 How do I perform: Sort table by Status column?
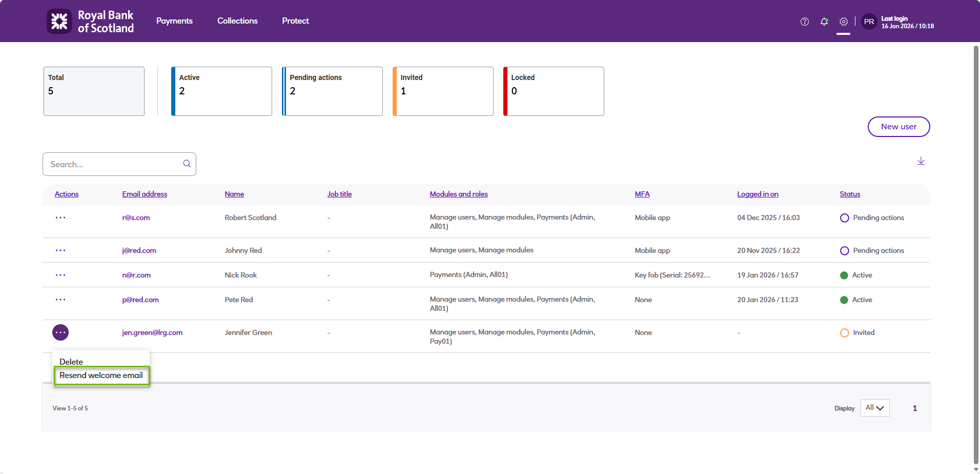(x=850, y=194)
